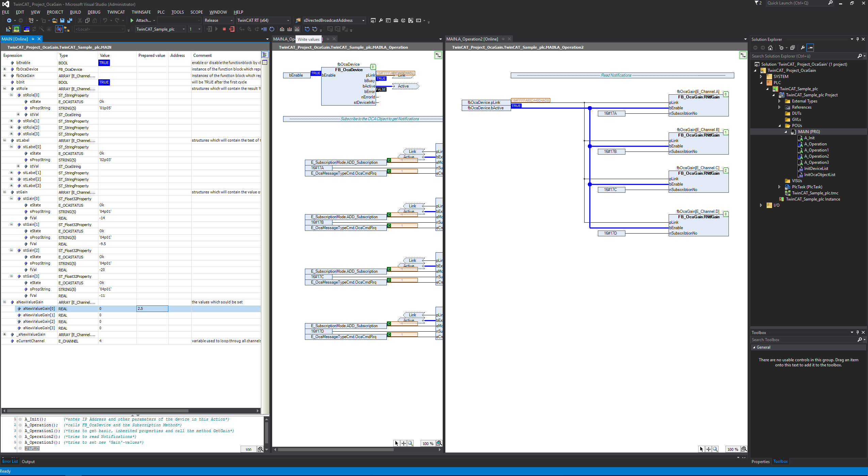The width and height of the screenshot is (868, 476).
Task: Click Collapse All in Solution Explorer
Action: 792,48
